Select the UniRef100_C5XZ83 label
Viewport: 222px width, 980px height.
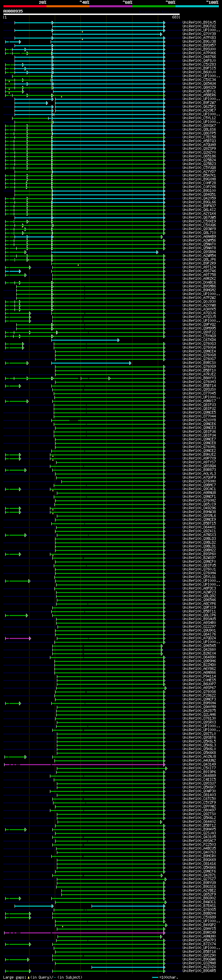[x=199, y=64]
